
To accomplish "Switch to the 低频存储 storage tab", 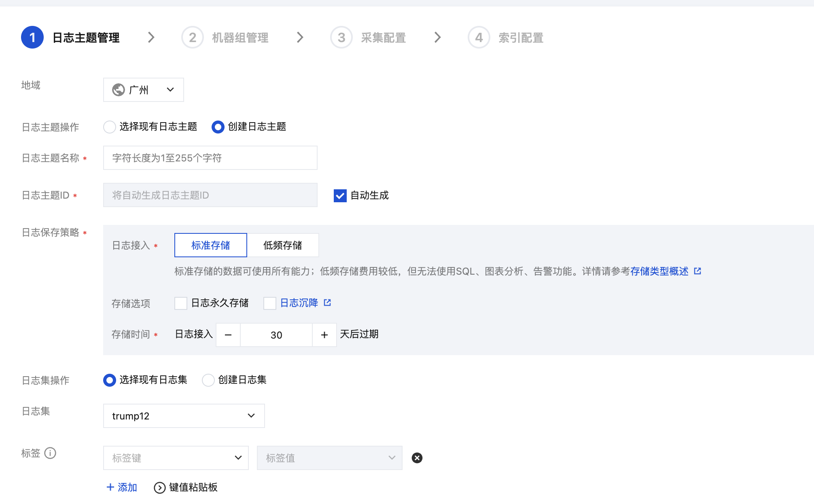I will pos(282,245).
